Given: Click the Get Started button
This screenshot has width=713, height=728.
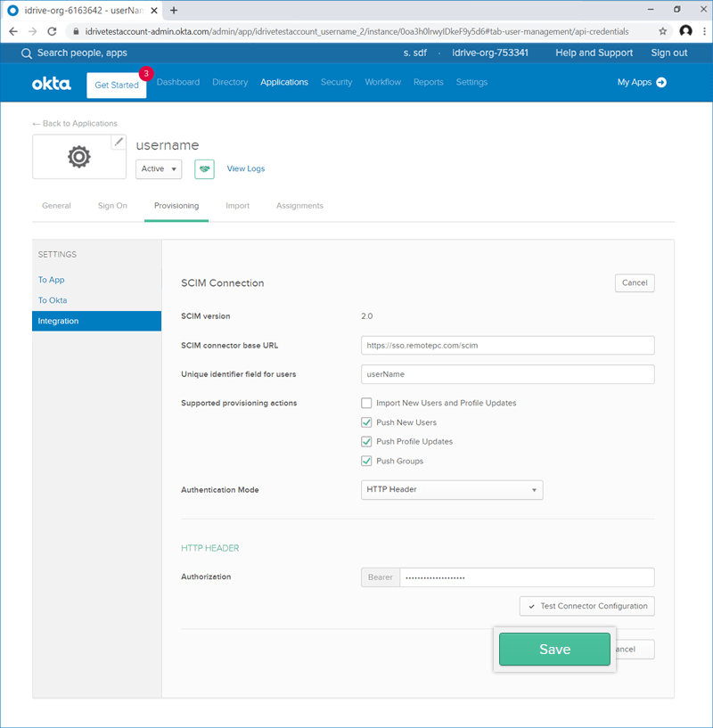Looking at the screenshot, I should pos(117,85).
